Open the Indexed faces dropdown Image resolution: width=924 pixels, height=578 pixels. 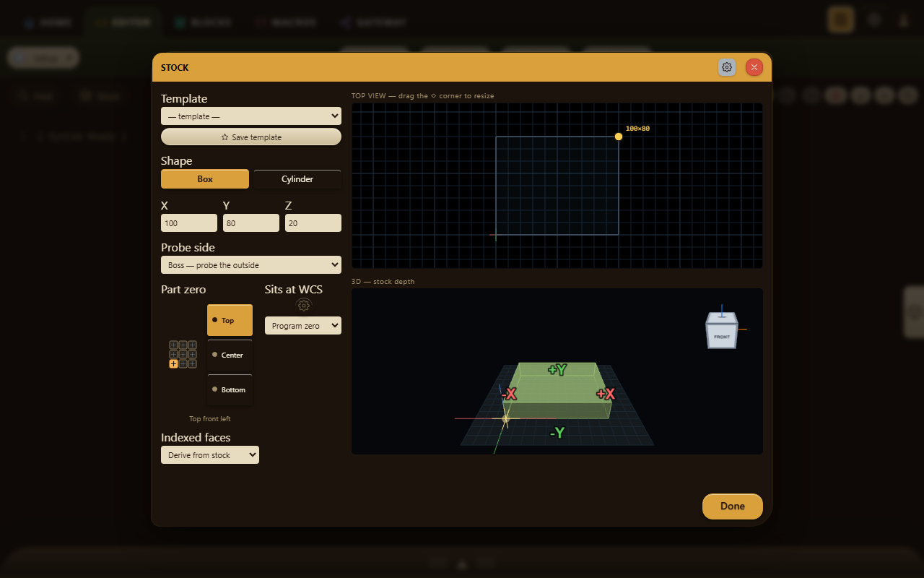[x=210, y=455]
